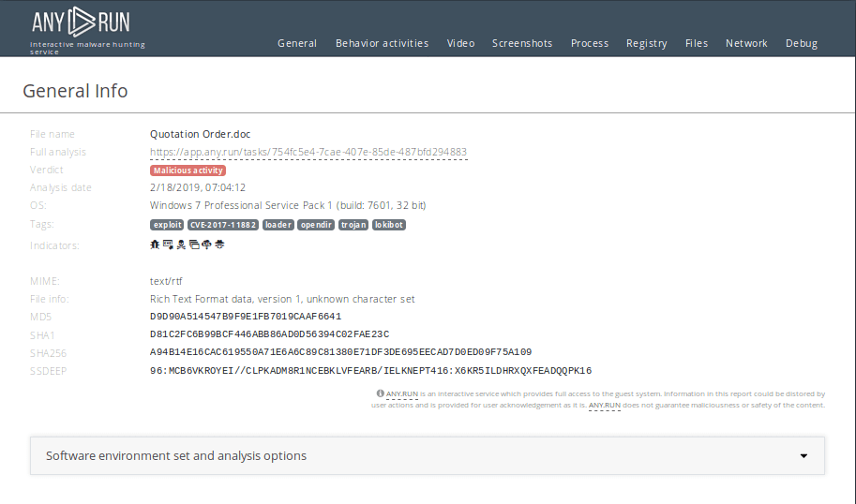Viewport: 856px width, 504px height.
Task: Go to the Network section
Action: [746, 43]
